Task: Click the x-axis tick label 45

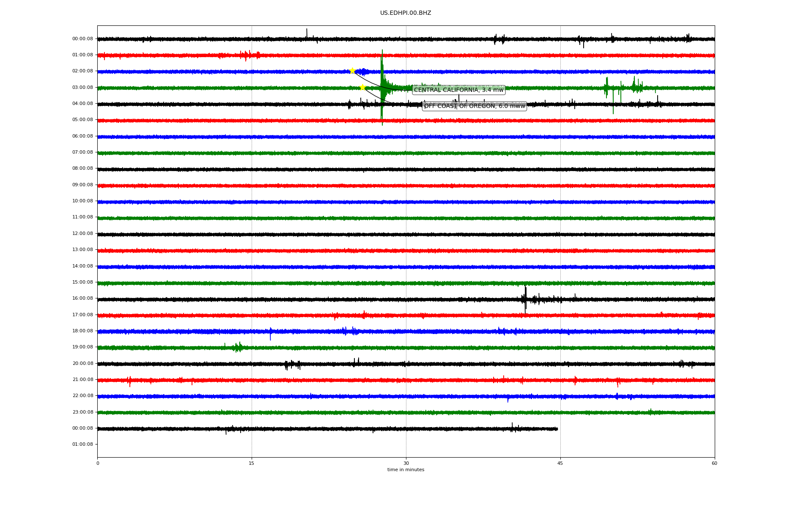Action: (560, 463)
